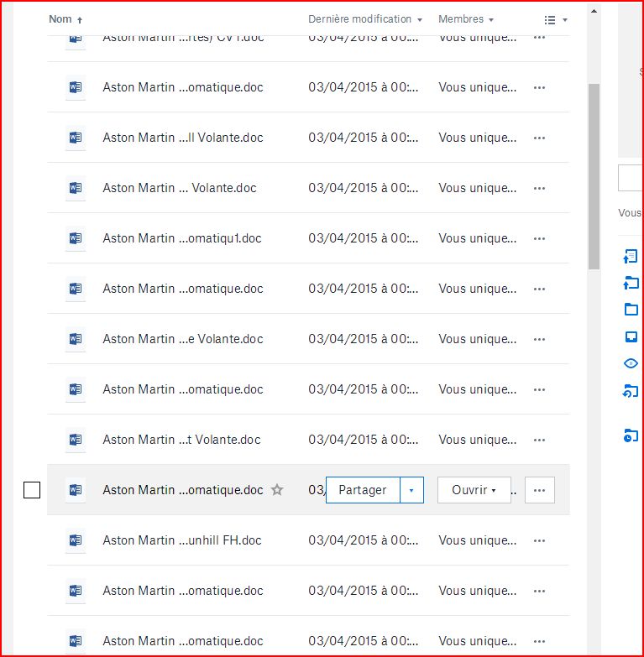Open 'Aston Martin ...e Volante.doc'
The image size is (644, 657).
click(x=183, y=338)
